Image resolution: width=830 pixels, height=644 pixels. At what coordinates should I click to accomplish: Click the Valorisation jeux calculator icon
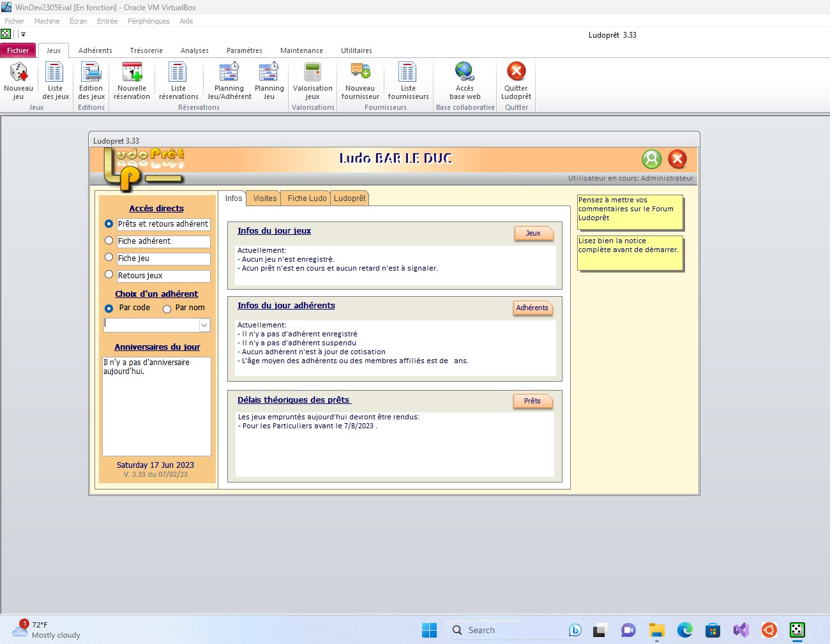point(312,72)
